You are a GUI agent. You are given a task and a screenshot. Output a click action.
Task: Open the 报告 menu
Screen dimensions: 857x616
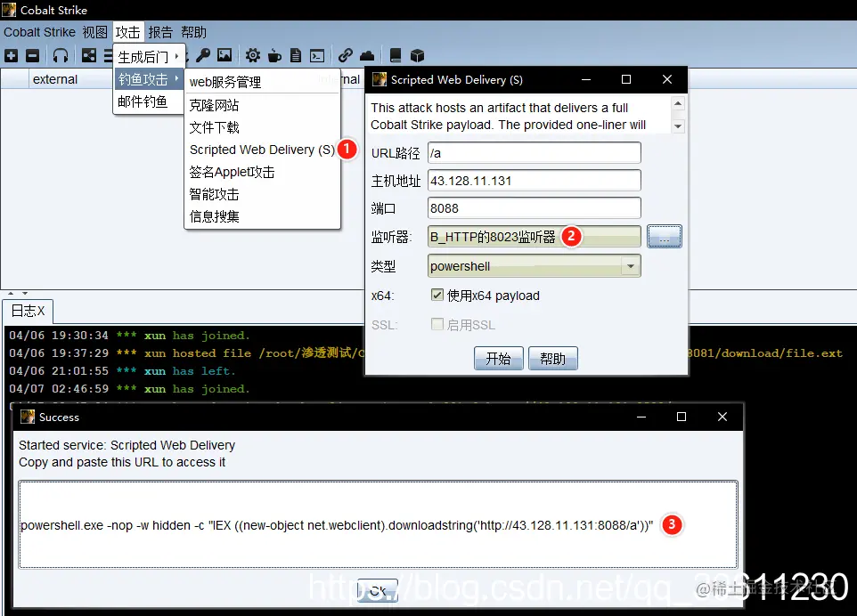pyautogui.click(x=160, y=32)
